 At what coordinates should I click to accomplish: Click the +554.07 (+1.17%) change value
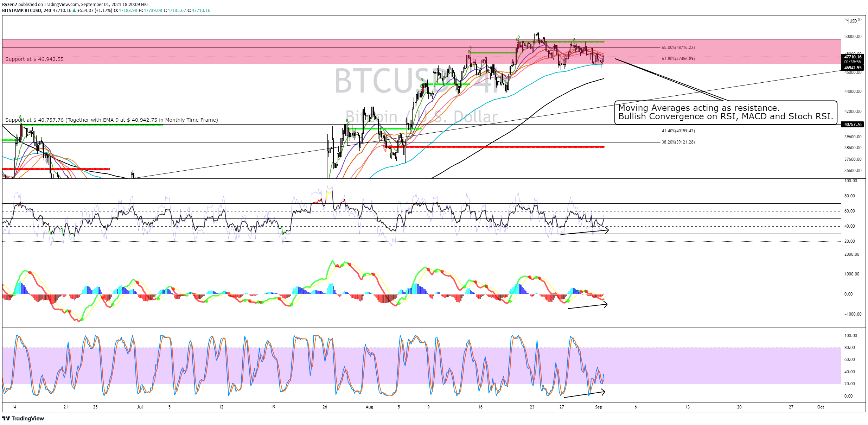(95, 11)
